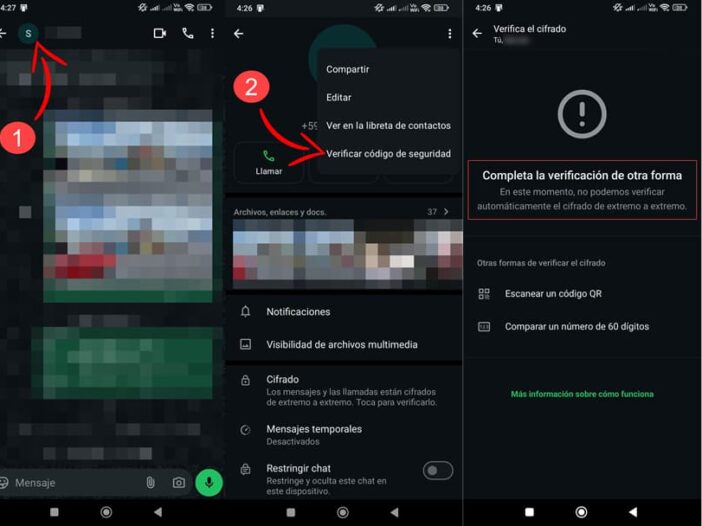Viewport: 702px width, 526px height.
Task: Tap Android back button on encryption screen
Action: click(633, 512)
